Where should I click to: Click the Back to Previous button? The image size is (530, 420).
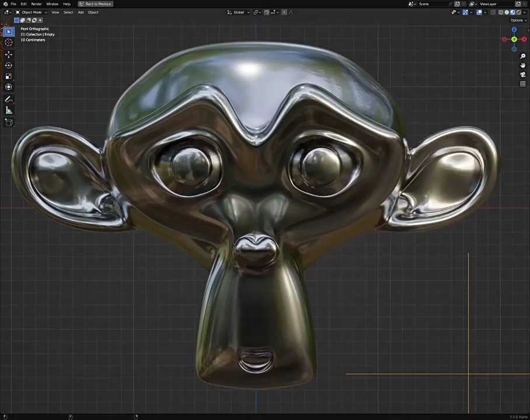point(95,4)
